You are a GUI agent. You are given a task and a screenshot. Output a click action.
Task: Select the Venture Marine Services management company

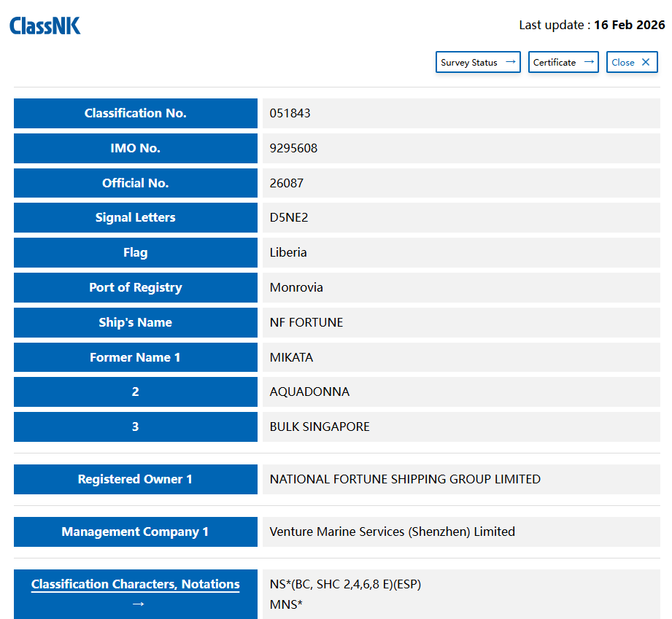click(x=392, y=532)
